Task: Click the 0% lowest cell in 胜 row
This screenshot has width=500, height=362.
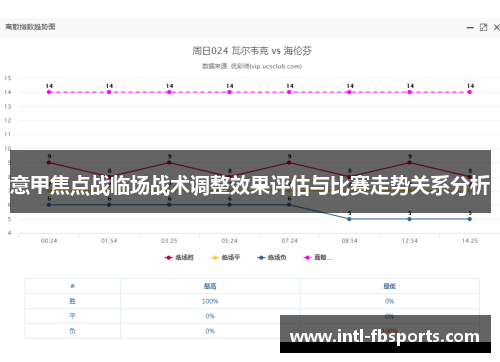Action: [389, 301]
